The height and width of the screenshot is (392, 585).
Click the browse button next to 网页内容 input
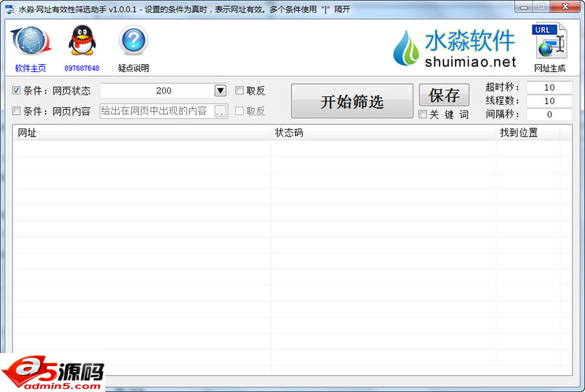click(x=221, y=111)
